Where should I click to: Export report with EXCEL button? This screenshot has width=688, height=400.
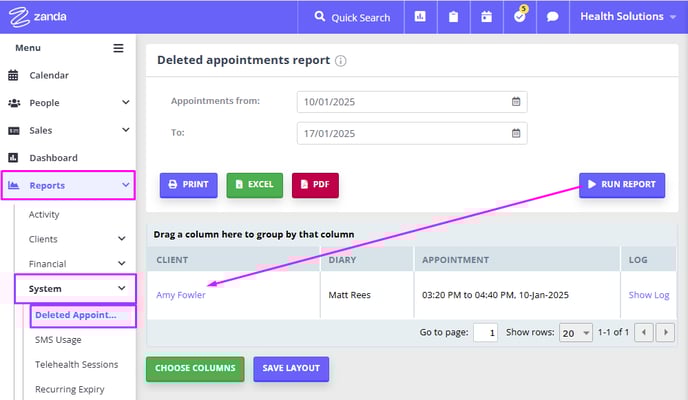point(254,185)
